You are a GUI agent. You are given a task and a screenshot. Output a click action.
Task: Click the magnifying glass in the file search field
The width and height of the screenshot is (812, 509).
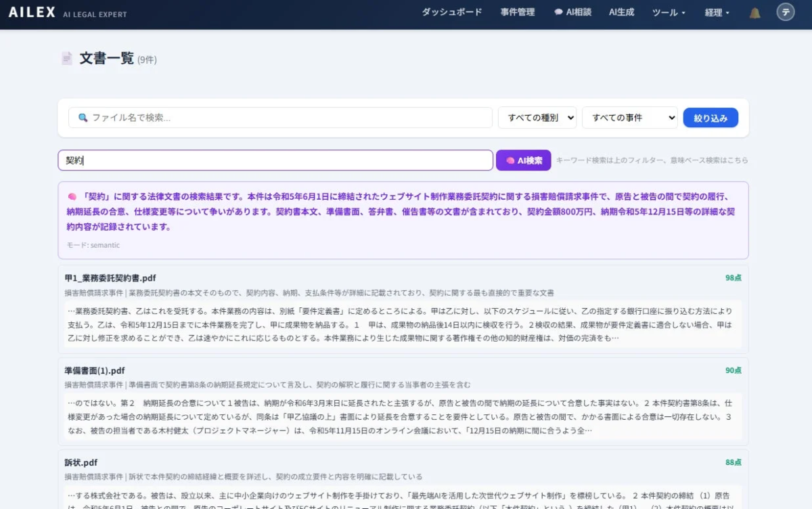click(x=82, y=116)
